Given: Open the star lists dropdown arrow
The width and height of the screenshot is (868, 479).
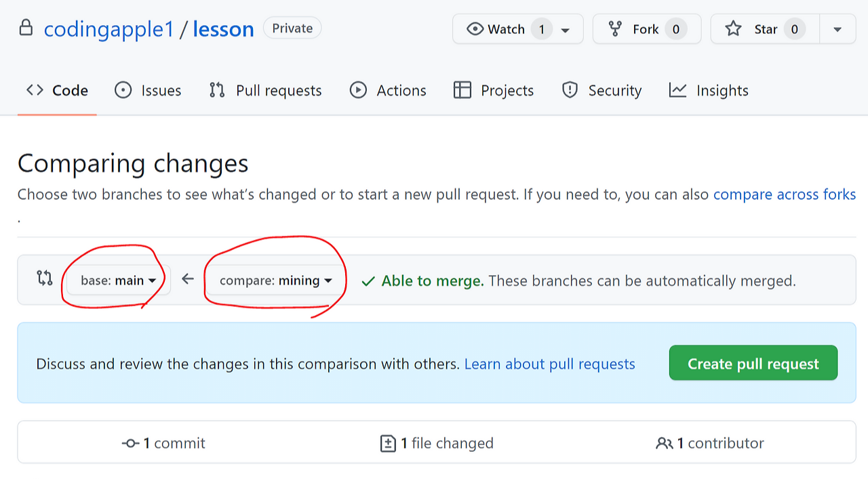Looking at the screenshot, I should [837, 29].
